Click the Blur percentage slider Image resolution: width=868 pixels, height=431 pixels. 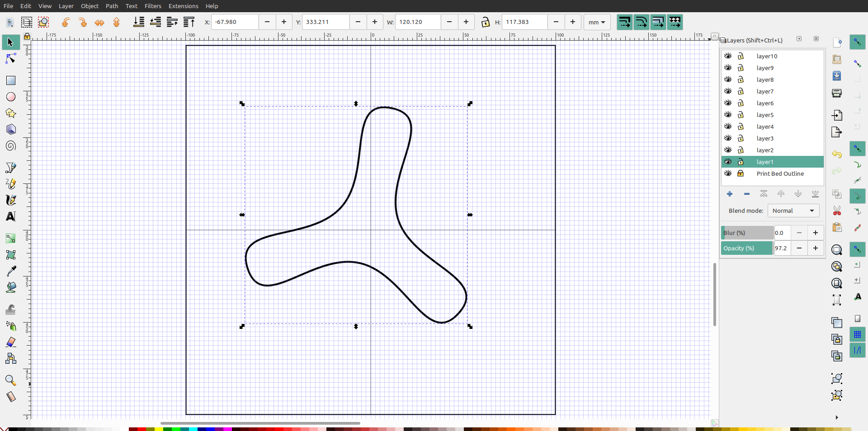point(747,233)
